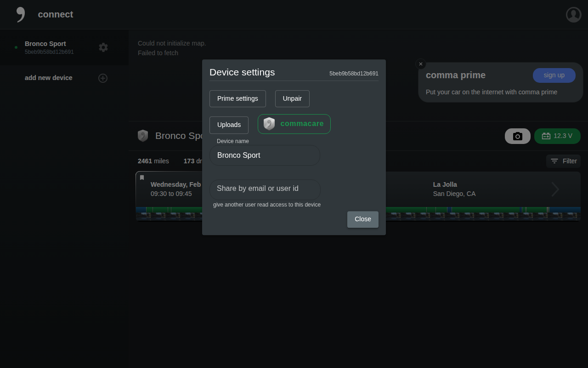Open the Uploads panel
Screen dimensions: 588x368
229,125
